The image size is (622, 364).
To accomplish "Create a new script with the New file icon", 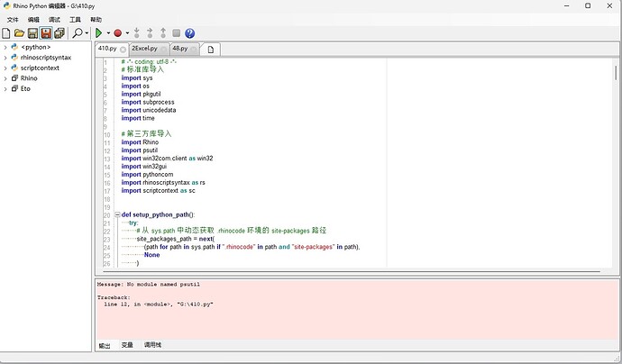I will coord(6,33).
